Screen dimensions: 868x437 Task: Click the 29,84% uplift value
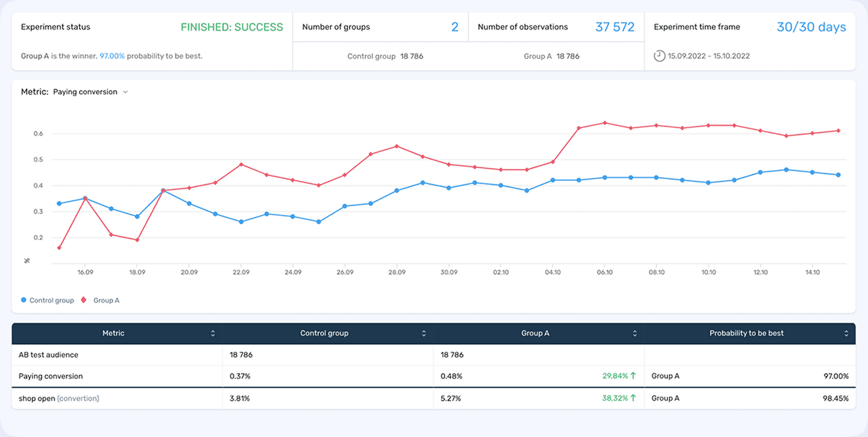pyautogui.click(x=615, y=376)
